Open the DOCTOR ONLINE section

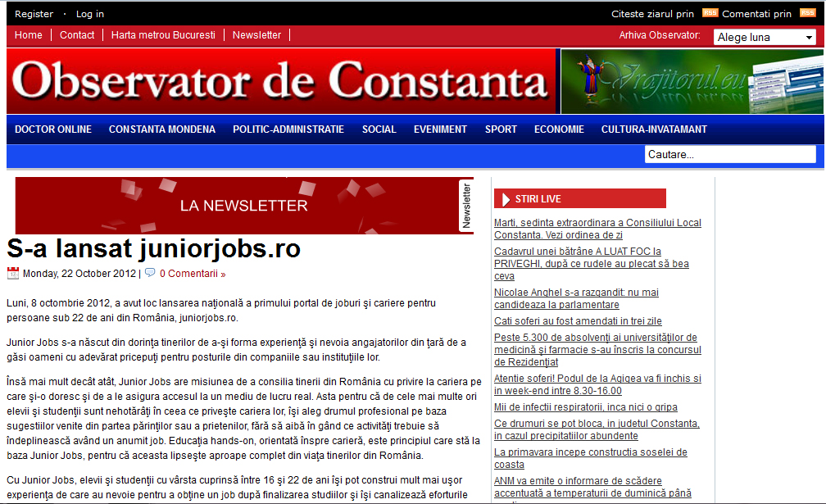coord(53,129)
